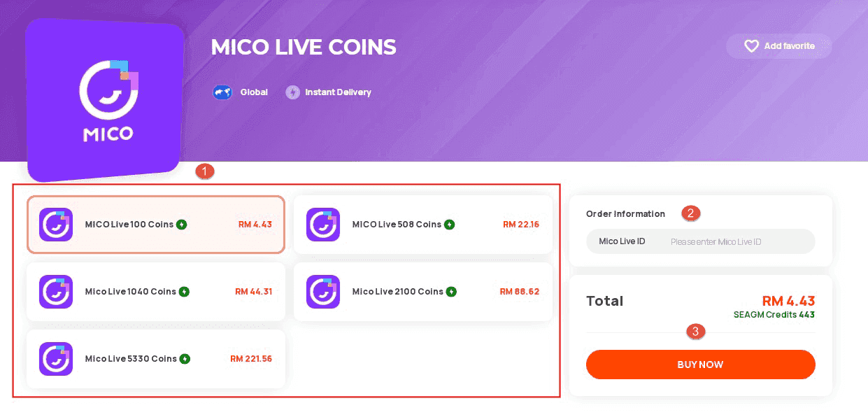Click the heart icon beside Add favorite

click(751, 46)
